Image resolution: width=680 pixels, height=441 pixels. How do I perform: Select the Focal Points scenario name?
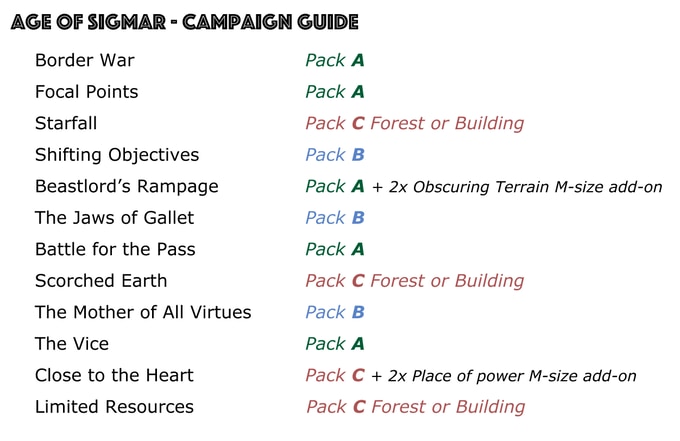87,92
